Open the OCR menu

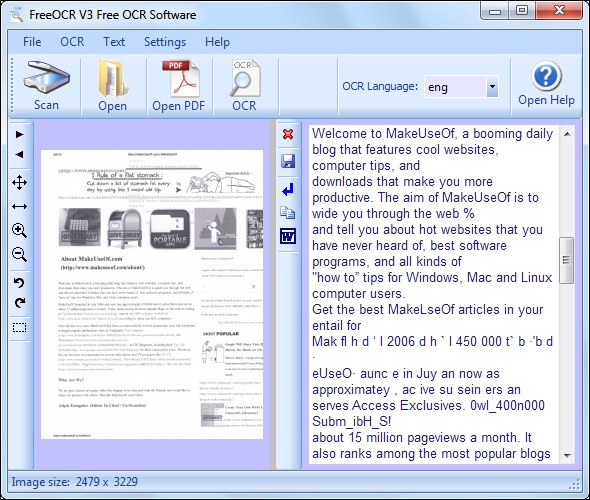click(72, 42)
